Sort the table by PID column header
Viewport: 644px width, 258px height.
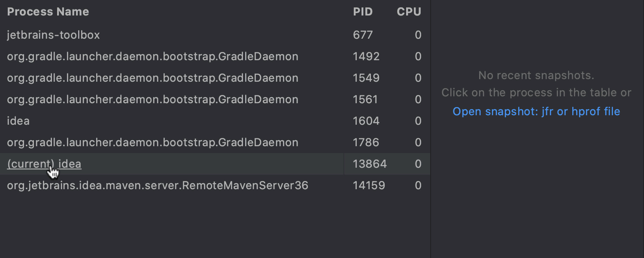[x=363, y=12]
